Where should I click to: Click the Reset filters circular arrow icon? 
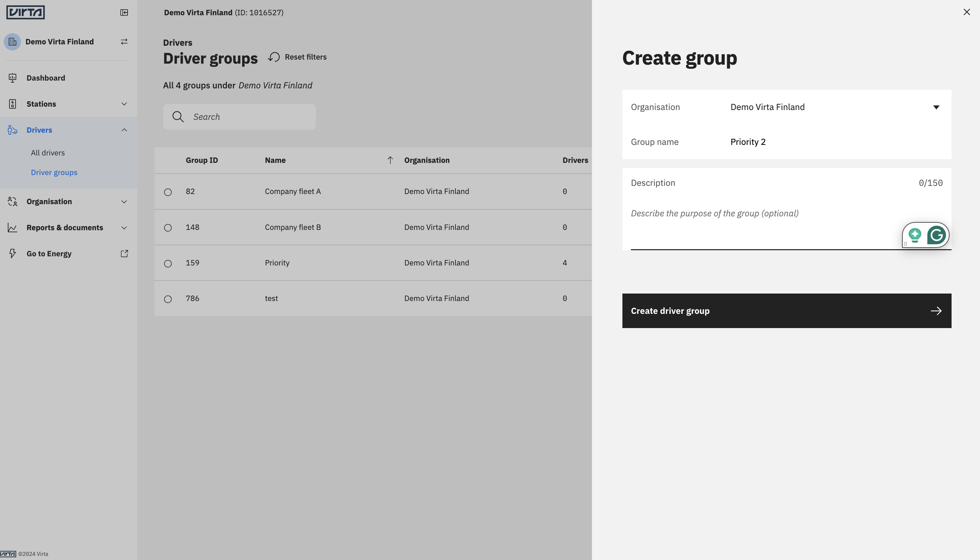pos(274,57)
